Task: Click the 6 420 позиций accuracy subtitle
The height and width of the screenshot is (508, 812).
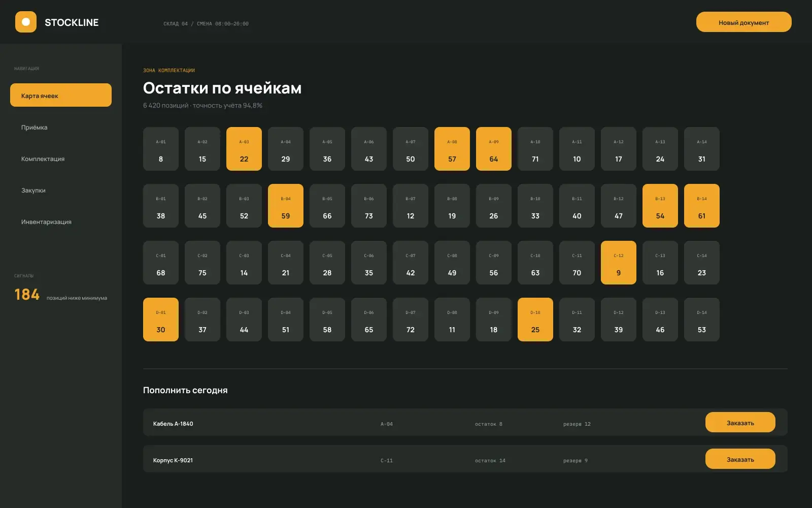Action: (202, 106)
